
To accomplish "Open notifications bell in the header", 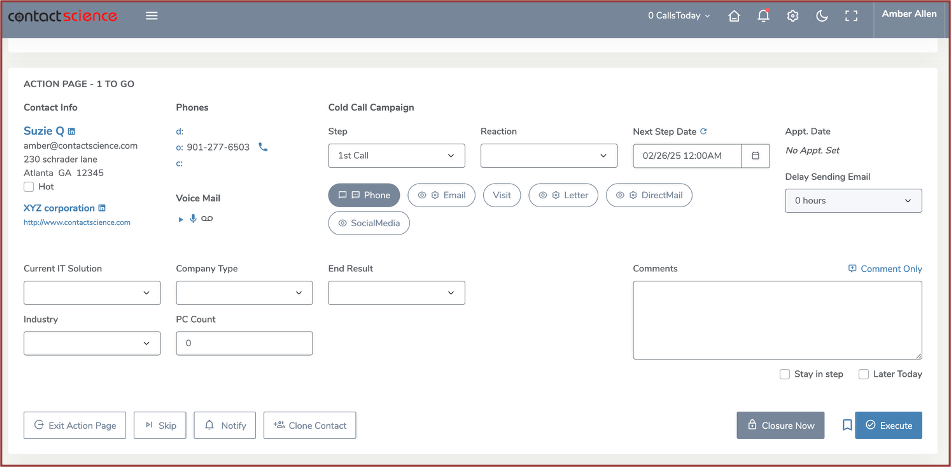I will click(763, 16).
